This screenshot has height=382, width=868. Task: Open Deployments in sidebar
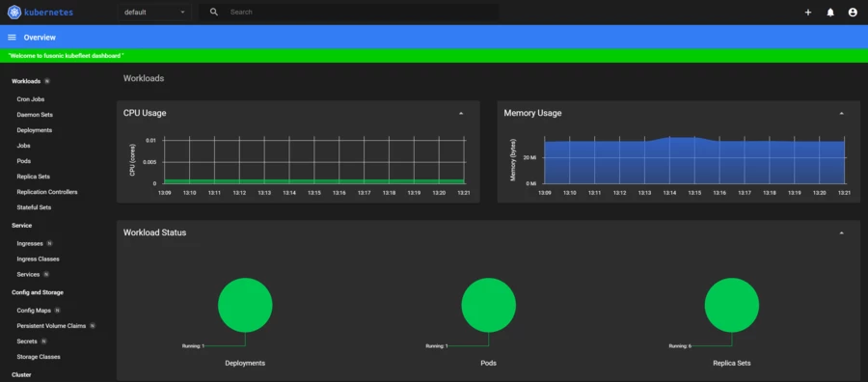[35, 130]
